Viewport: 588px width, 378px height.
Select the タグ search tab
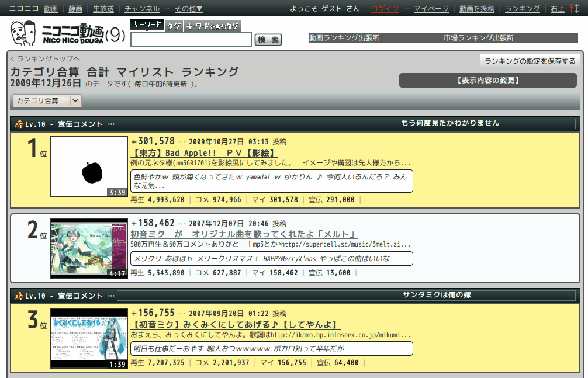point(174,26)
